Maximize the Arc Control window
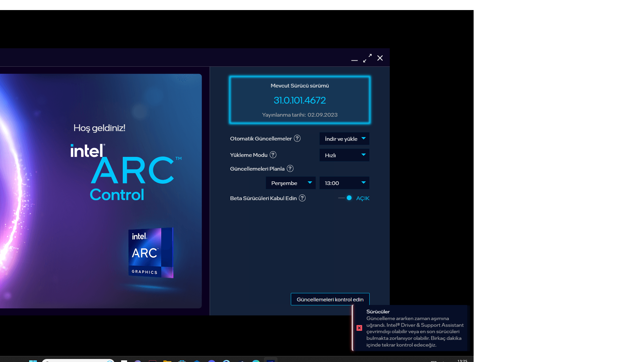Screen dimensions: 644x362 (x=367, y=58)
